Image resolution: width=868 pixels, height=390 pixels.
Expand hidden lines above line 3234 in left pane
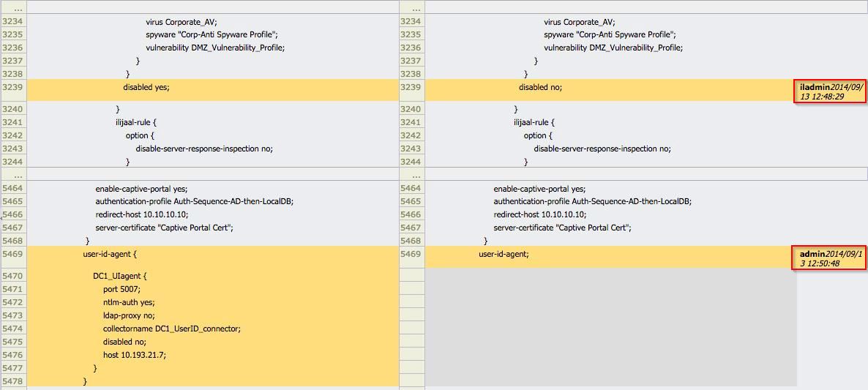(13, 9)
